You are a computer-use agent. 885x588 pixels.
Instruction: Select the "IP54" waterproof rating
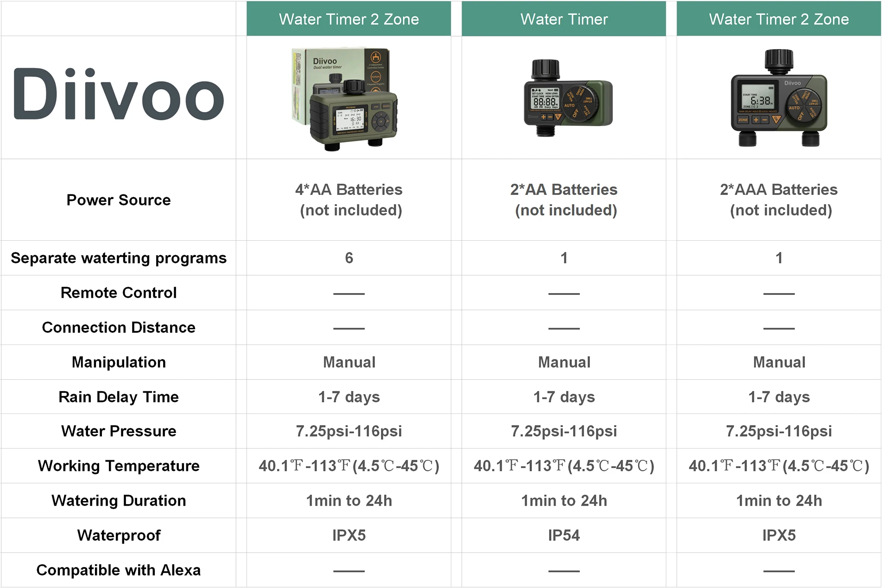tap(564, 535)
